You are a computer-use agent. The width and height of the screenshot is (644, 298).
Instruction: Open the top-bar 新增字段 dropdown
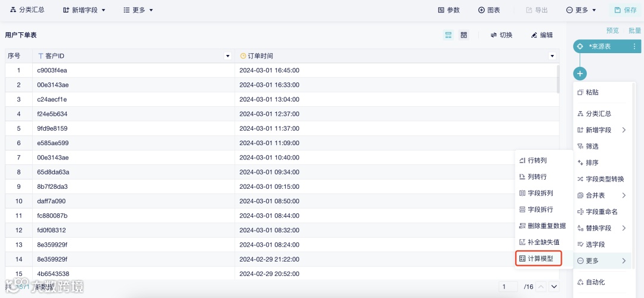84,10
